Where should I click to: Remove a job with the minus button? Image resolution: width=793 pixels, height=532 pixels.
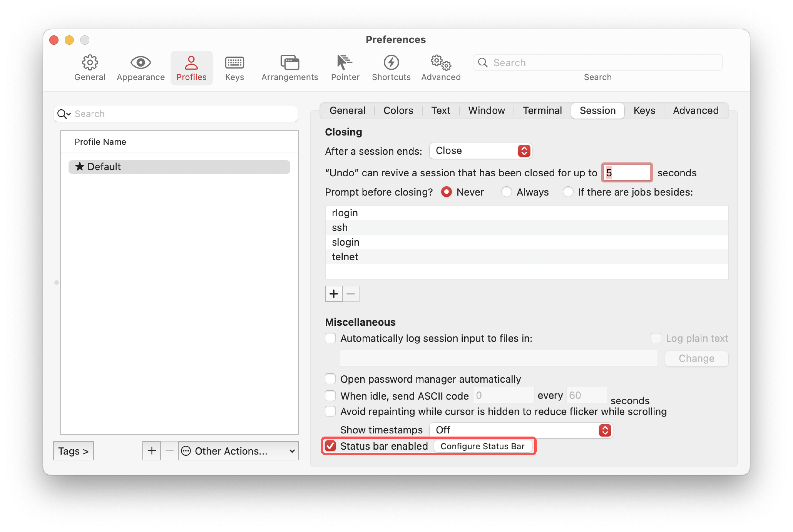tap(351, 294)
